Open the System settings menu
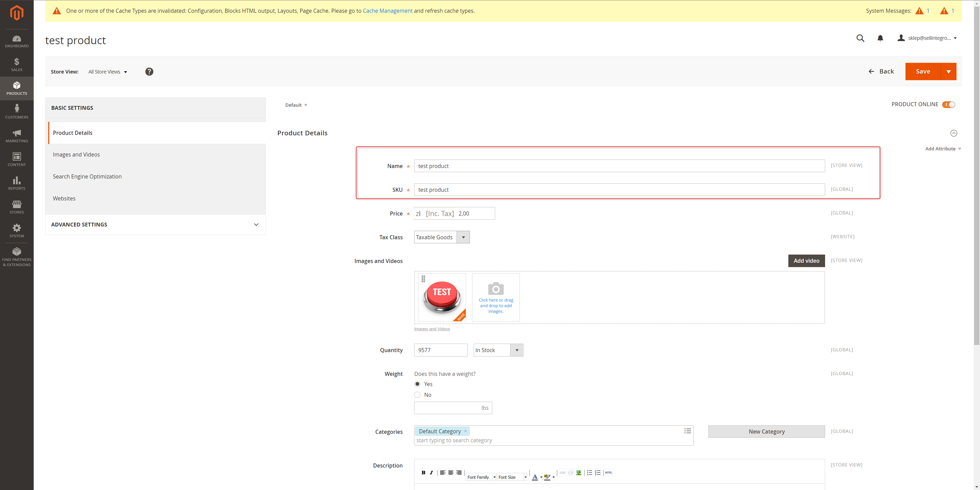The width and height of the screenshot is (980, 490). 17,231
